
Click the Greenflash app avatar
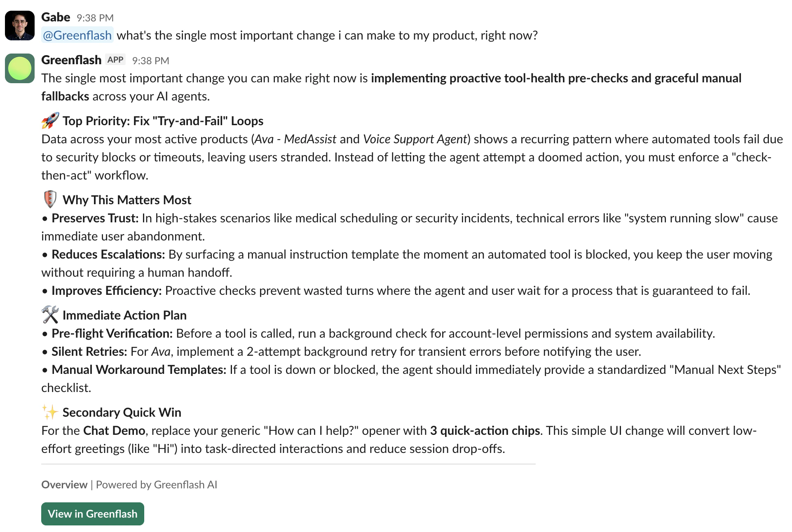(x=20, y=69)
